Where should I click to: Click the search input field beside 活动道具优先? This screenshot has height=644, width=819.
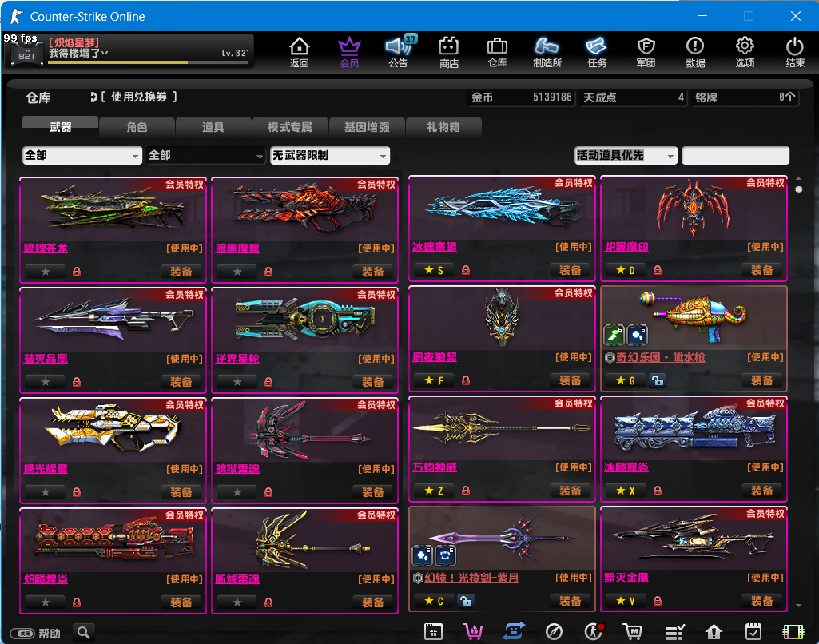pyautogui.click(x=735, y=155)
